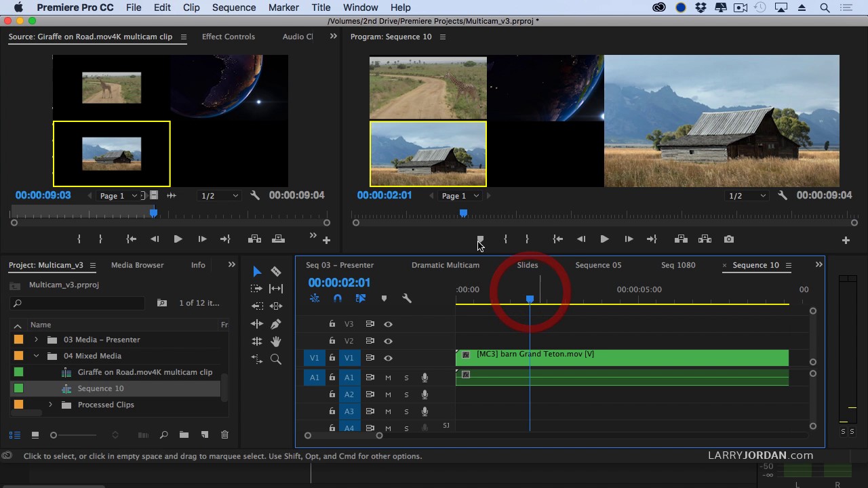Mute audio track A1
Viewport: 868px width, 488px height.
tap(389, 378)
